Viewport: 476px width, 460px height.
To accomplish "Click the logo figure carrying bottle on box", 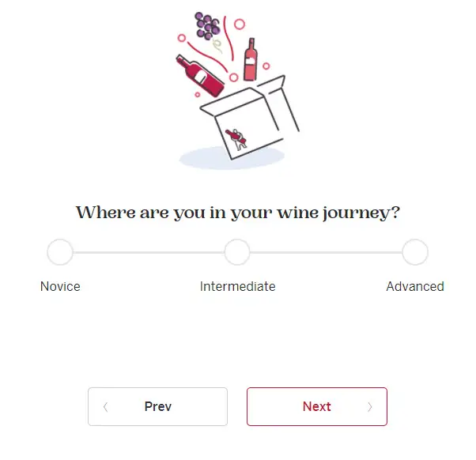I will tap(236, 139).
